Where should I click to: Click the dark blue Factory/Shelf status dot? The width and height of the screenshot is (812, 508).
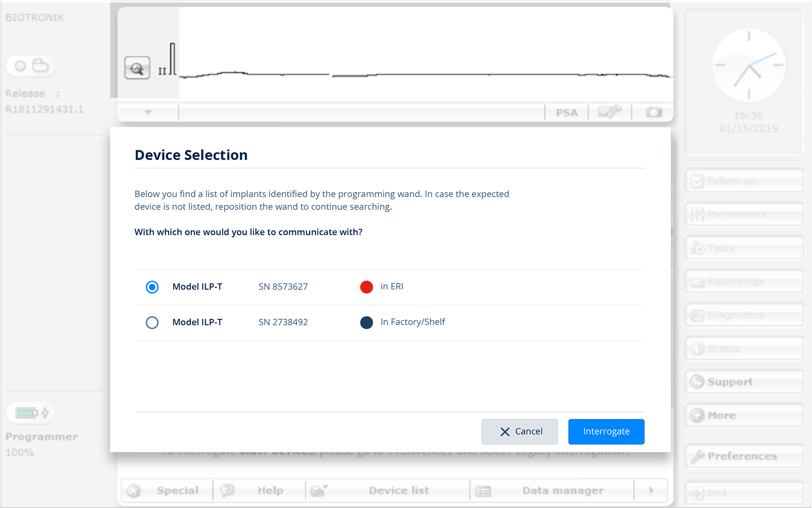point(366,322)
